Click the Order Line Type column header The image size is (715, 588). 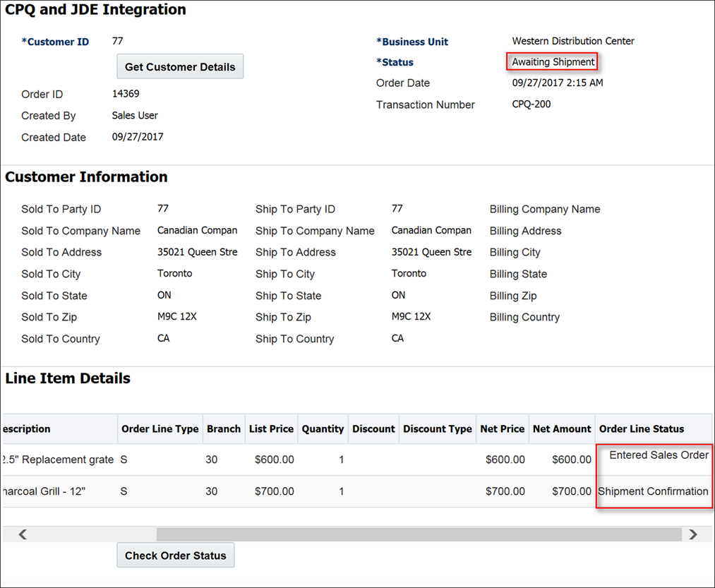(x=160, y=428)
